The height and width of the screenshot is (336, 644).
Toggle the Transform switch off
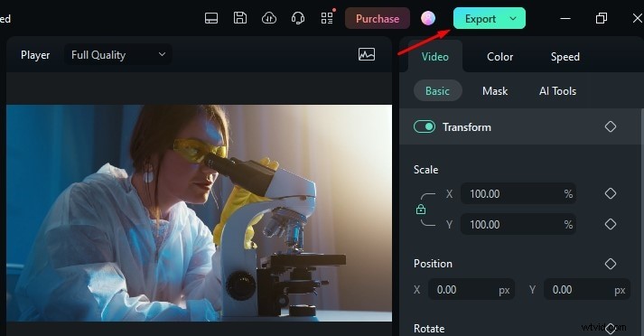(x=425, y=127)
